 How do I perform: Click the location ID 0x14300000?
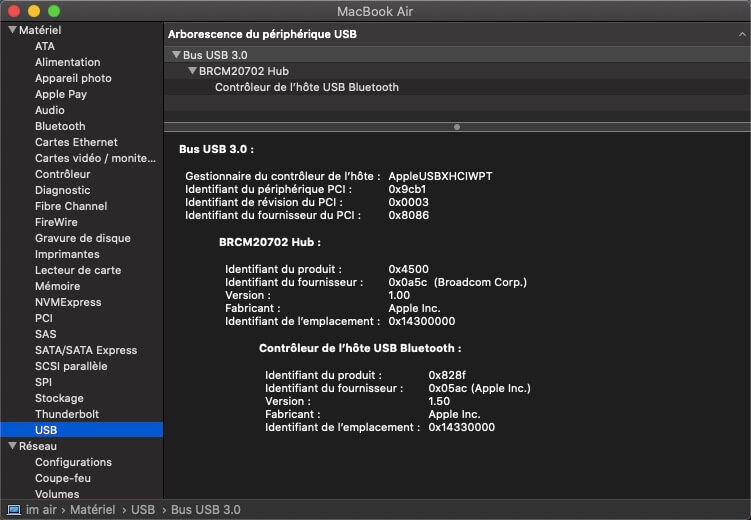pyautogui.click(x=421, y=321)
